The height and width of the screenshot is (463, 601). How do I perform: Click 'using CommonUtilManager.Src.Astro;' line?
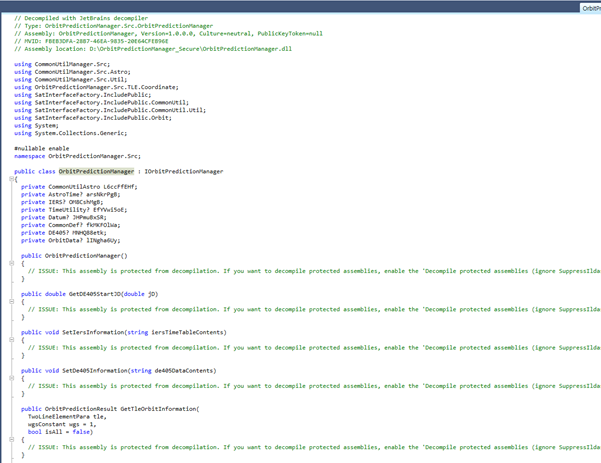coord(72,72)
